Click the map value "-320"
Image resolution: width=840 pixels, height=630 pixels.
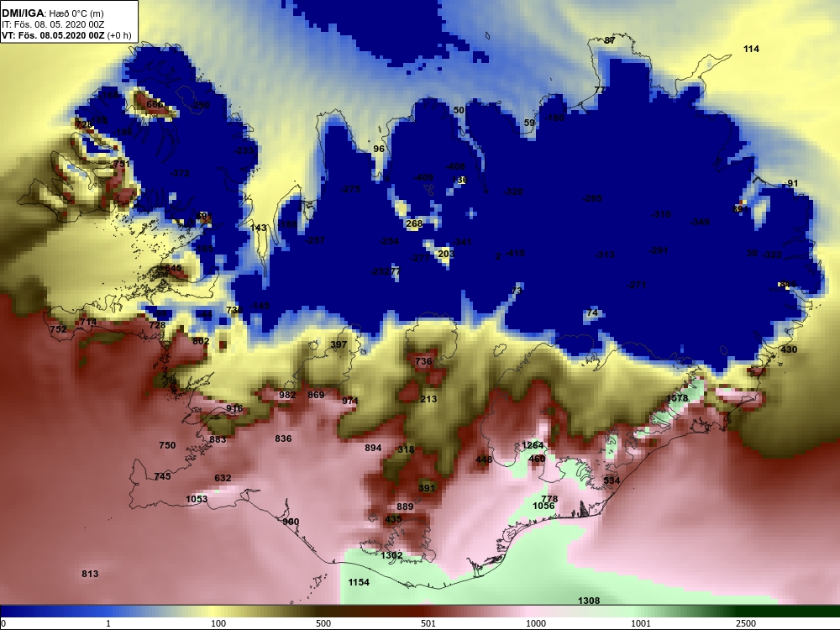[513, 192]
